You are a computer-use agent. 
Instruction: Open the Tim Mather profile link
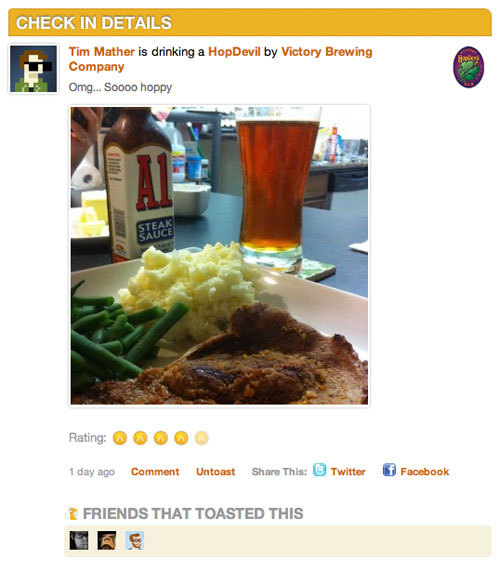point(102,52)
